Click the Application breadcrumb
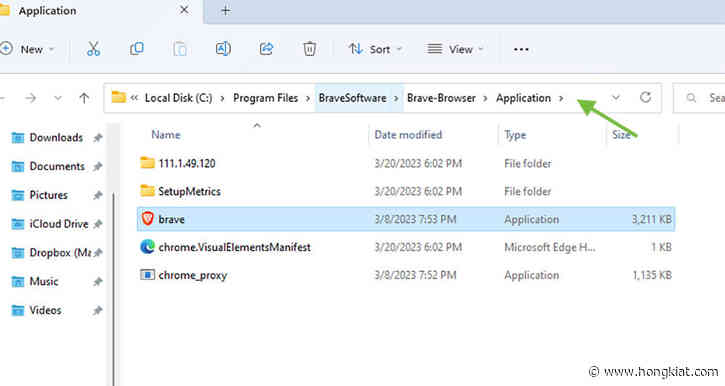 coord(523,98)
